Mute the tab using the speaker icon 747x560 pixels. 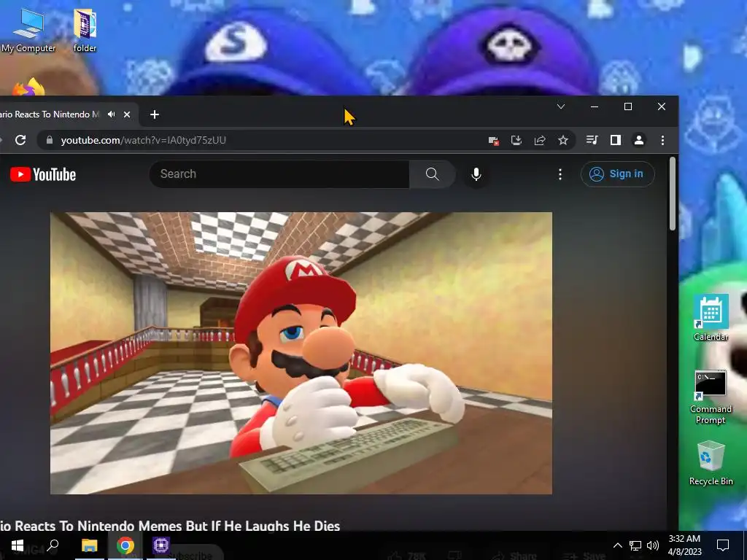pyautogui.click(x=112, y=114)
